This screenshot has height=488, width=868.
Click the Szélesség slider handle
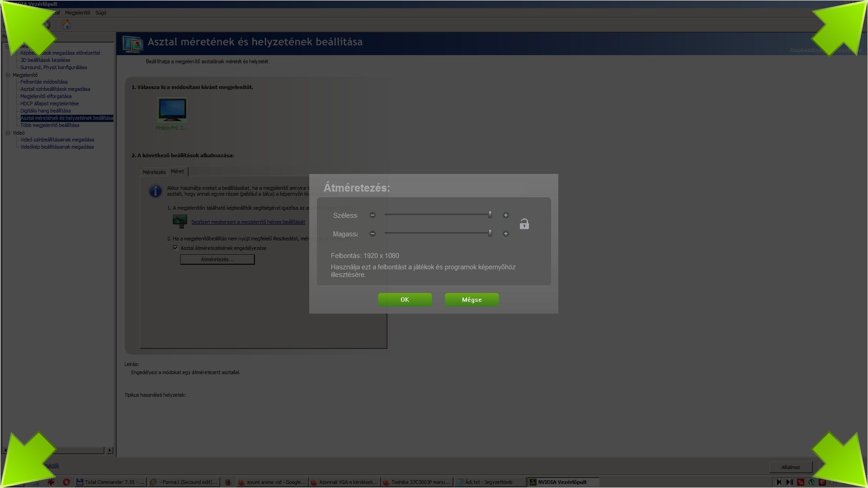[x=490, y=215]
